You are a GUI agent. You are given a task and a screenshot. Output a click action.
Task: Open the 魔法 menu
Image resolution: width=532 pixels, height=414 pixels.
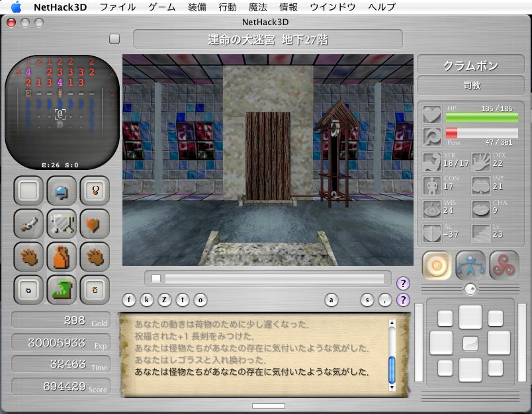click(258, 7)
